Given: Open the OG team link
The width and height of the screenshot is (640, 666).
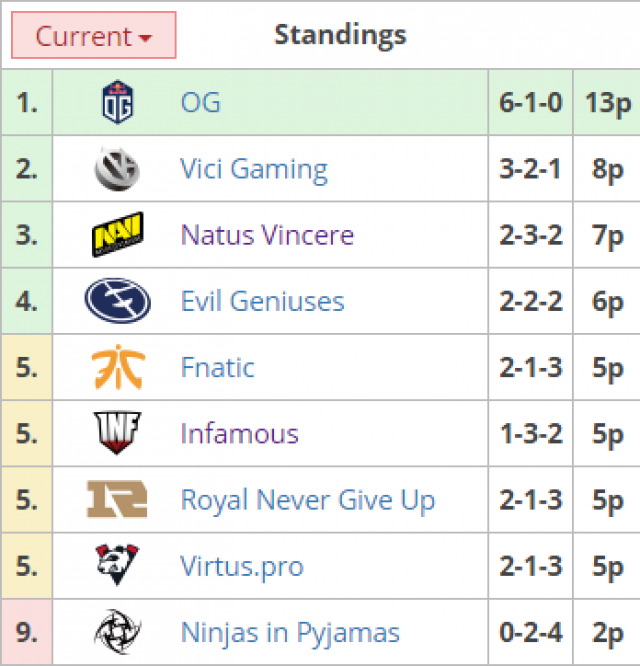Looking at the screenshot, I should coord(201,102).
